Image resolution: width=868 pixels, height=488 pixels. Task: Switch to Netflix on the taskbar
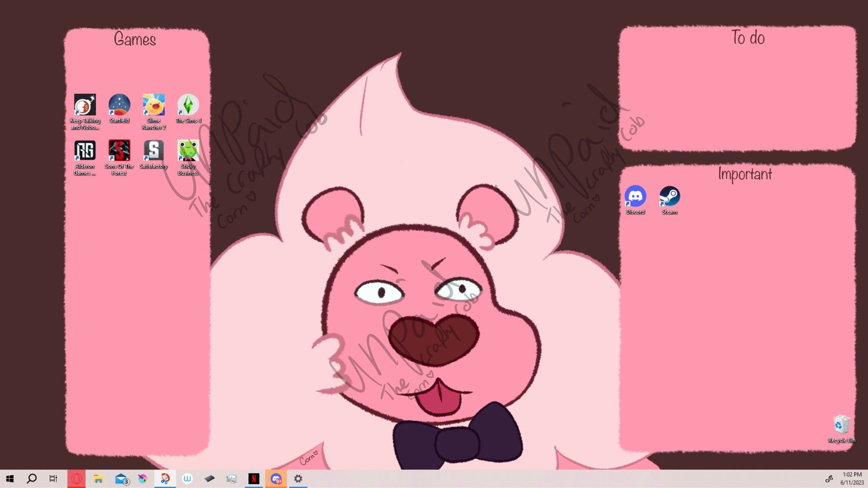pyautogui.click(x=253, y=479)
